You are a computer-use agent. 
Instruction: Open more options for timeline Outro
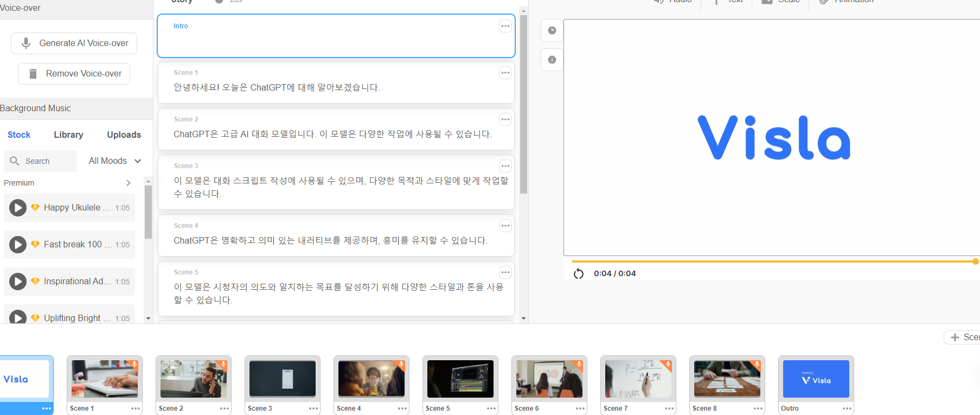point(847,408)
